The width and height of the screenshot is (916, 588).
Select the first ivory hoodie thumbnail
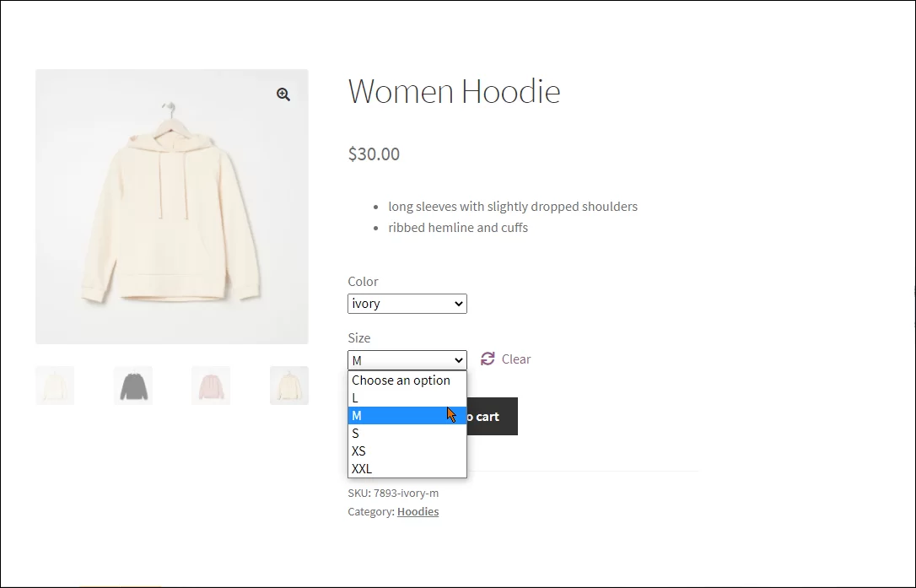(x=54, y=385)
